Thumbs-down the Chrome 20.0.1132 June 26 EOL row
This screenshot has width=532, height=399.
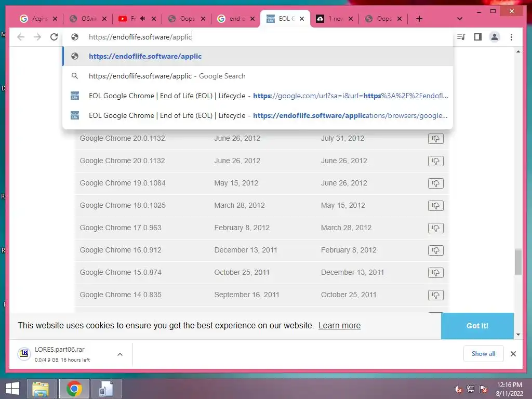click(x=436, y=161)
